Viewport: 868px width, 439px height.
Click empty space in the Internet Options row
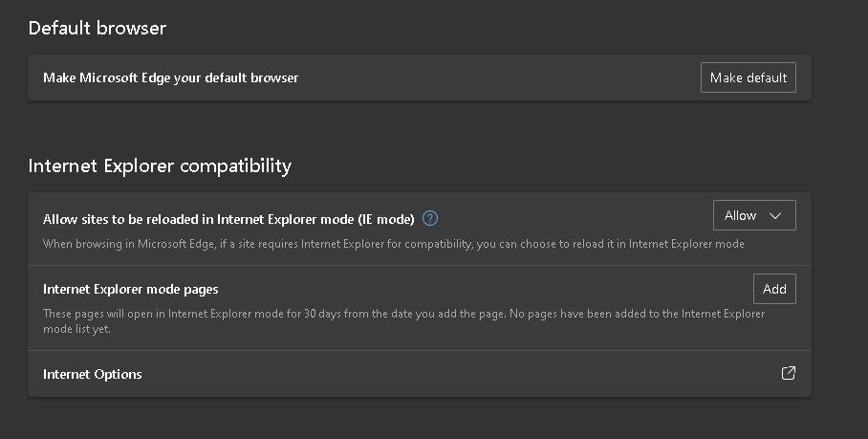pos(459,374)
